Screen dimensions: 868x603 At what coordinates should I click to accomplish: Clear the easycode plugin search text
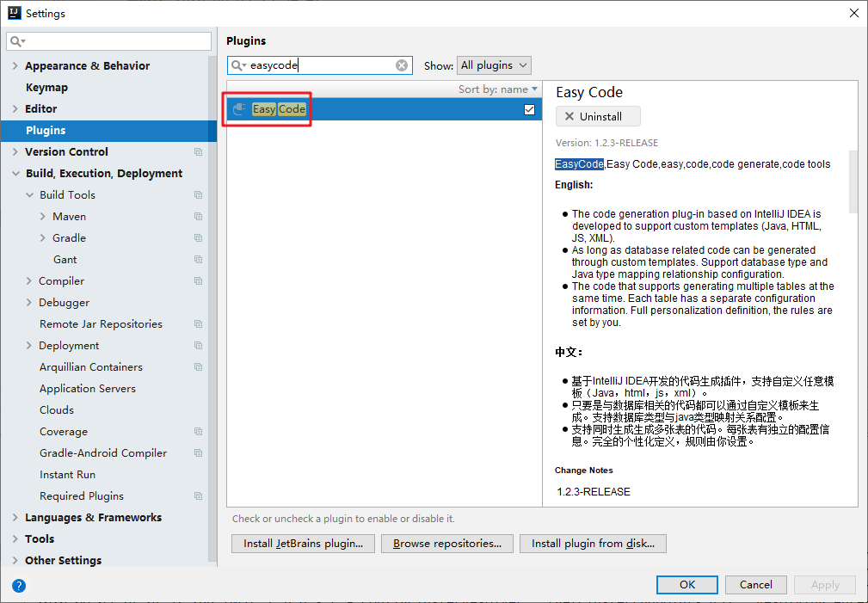tap(402, 65)
